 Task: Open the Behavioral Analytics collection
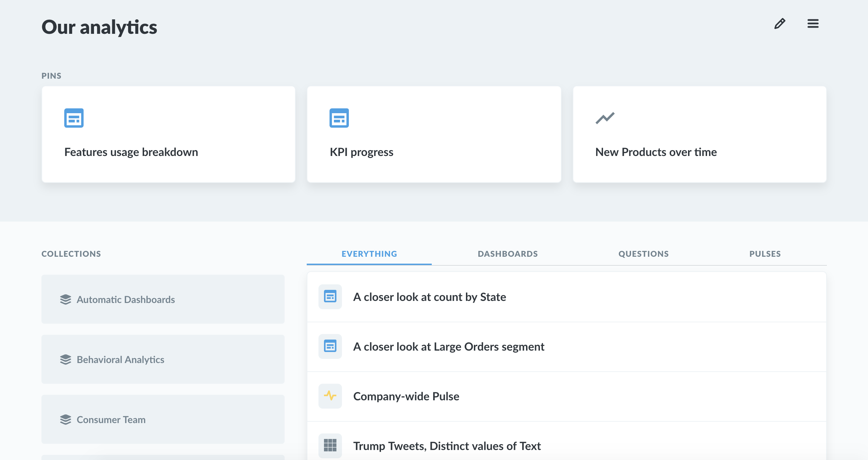pyautogui.click(x=120, y=360)
